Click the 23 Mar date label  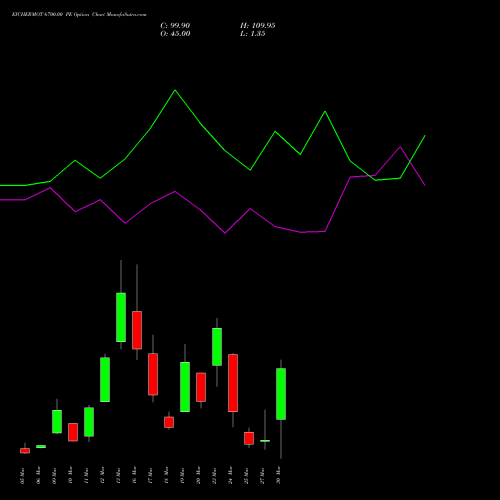[214, 475]
